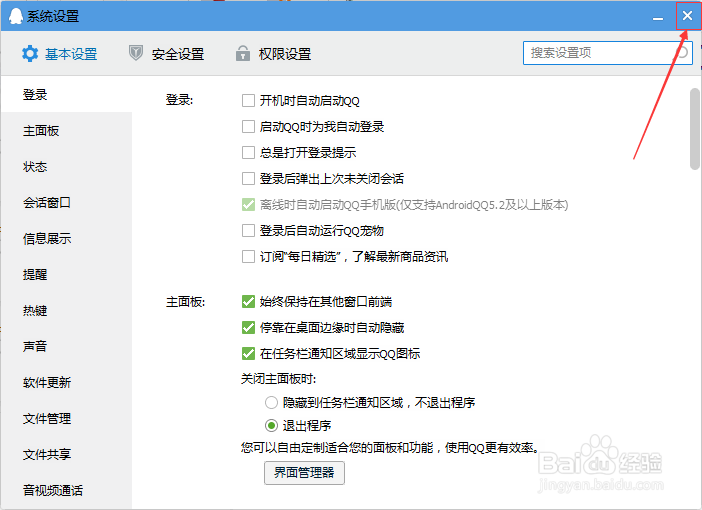Uncheck 停靠在桌面边缘时自动隐藏

pos(248,327)
